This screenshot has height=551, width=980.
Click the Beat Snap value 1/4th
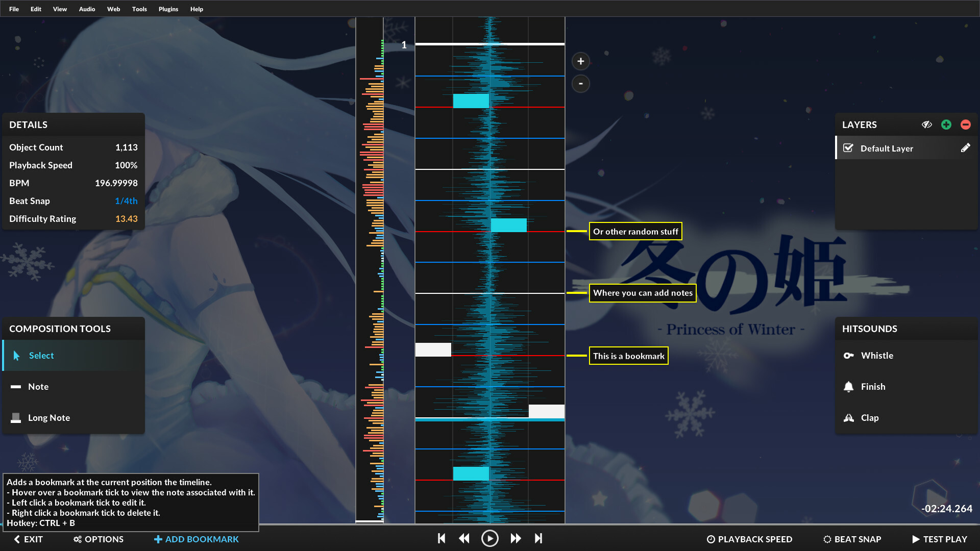[x=126, y=201]
